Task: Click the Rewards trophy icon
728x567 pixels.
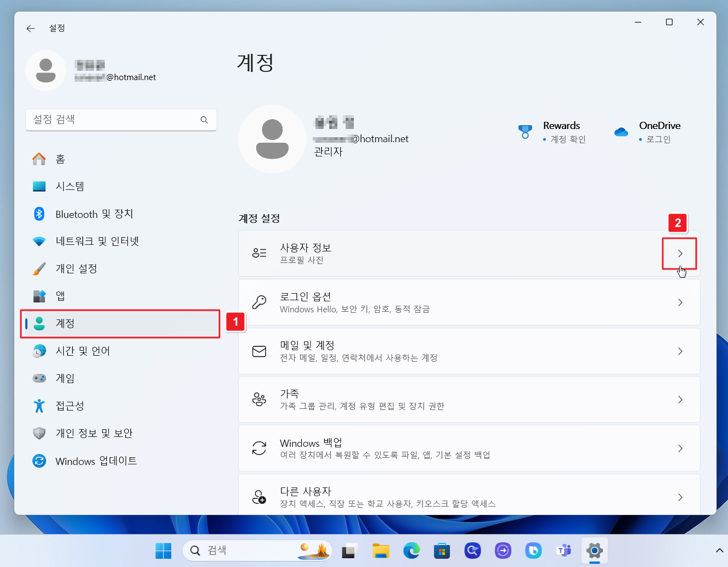Action: pos(525,132)
